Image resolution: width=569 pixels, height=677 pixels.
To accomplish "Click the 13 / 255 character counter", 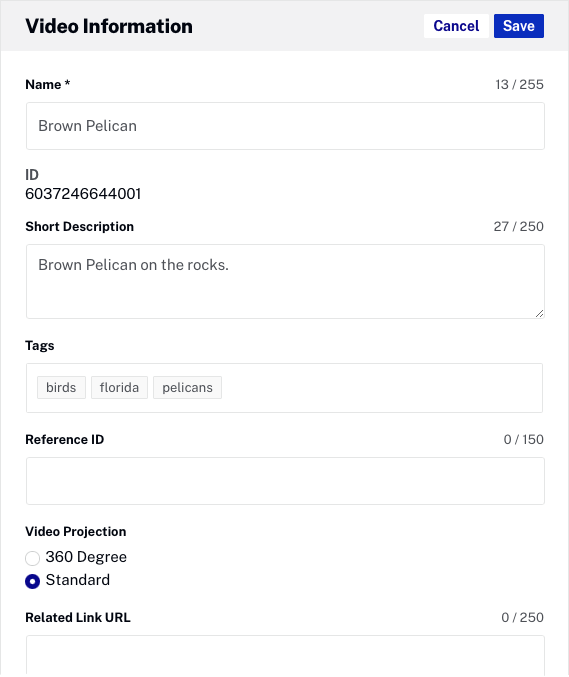I will point(519,85).
